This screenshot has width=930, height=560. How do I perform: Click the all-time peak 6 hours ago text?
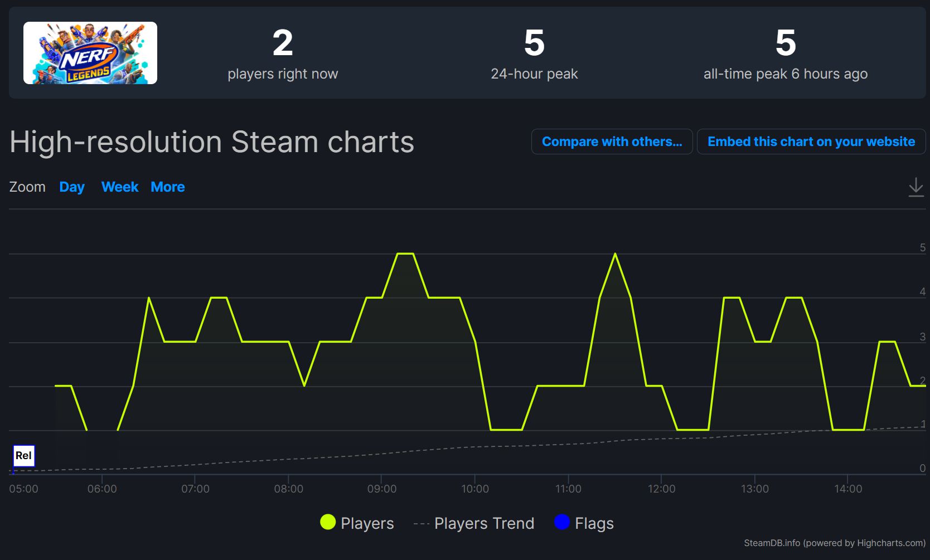click(x=785, y=74)
